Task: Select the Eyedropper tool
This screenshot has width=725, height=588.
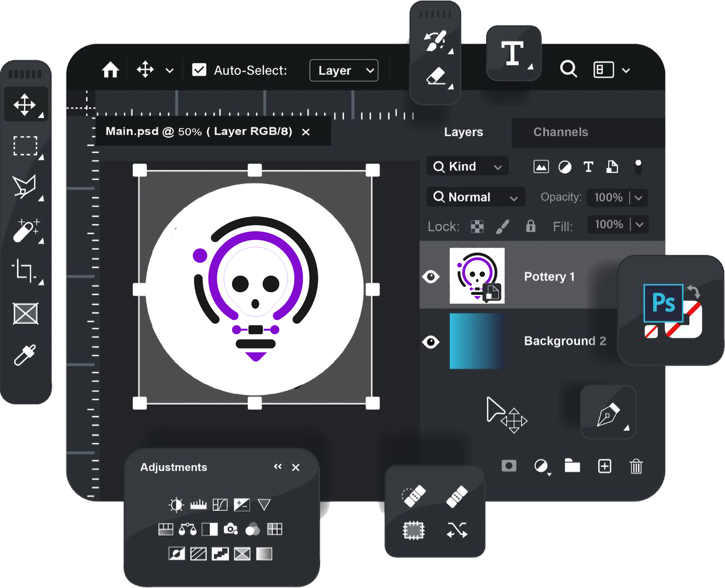Action: point(25,355)
